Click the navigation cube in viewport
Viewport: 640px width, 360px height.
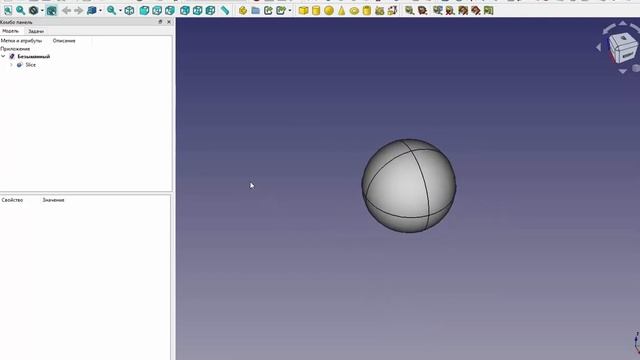click(x=622, y=47)
